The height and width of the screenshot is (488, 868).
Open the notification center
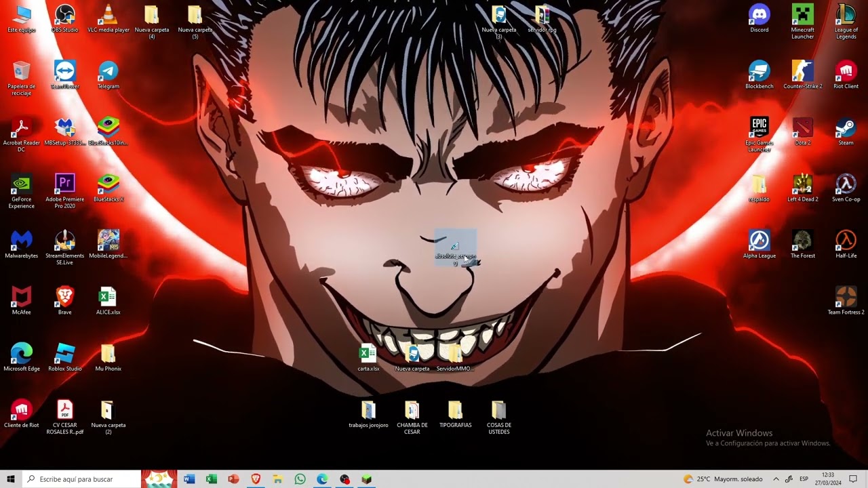tap(853, 479)
